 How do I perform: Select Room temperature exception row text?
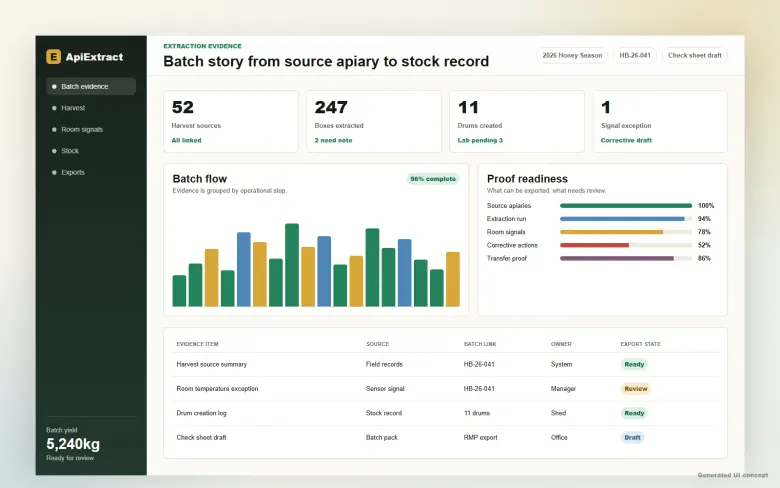tap(217, 389)
